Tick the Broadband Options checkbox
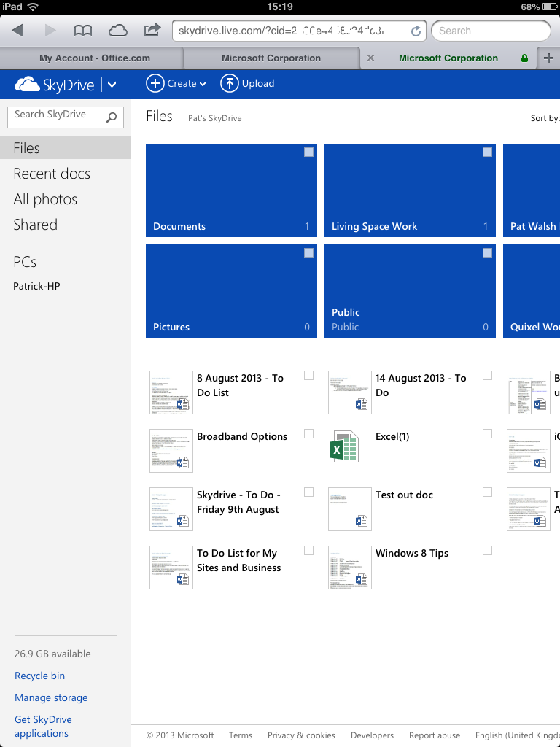 click(x=308, y=433)
